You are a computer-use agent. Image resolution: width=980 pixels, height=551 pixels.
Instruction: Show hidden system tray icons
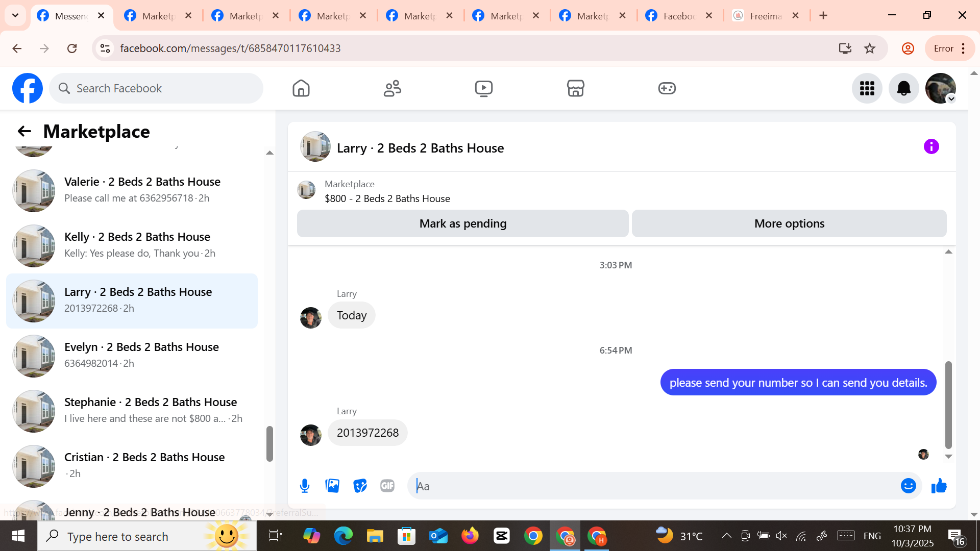[x=726, y=536]
